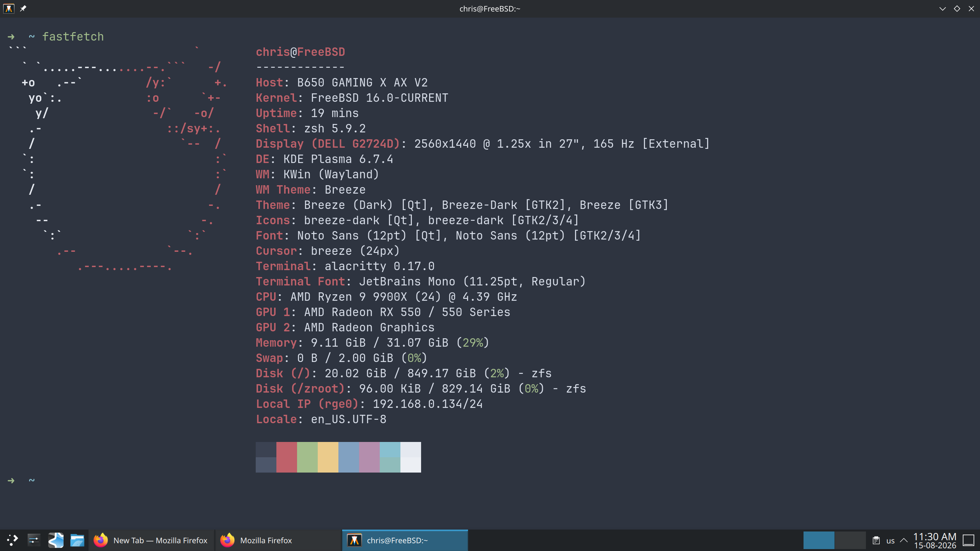
Task: Click the dark gray color block in palette
Action: (x=266, y=457)
